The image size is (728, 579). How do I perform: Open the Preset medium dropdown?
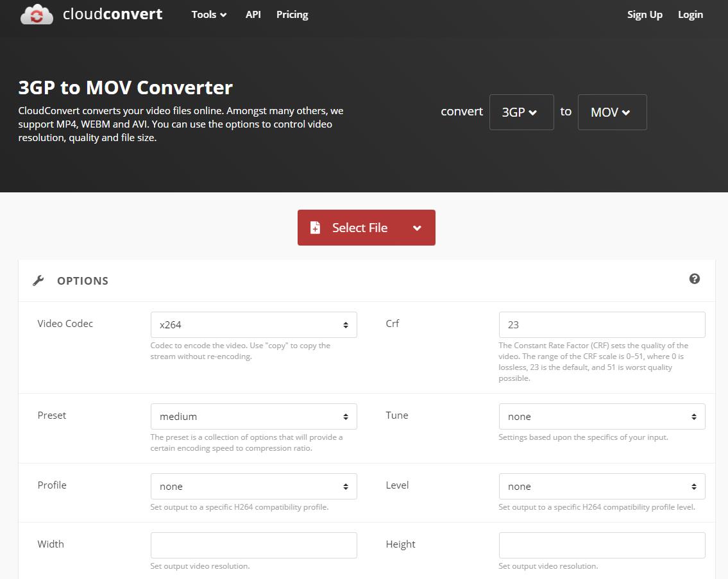click(253, 417)
